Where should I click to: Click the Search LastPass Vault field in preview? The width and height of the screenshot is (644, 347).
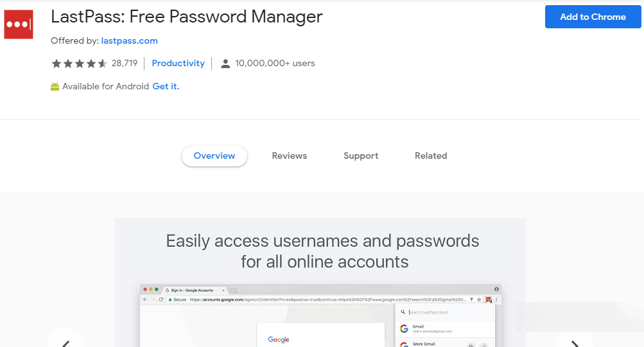coord(445,312)
